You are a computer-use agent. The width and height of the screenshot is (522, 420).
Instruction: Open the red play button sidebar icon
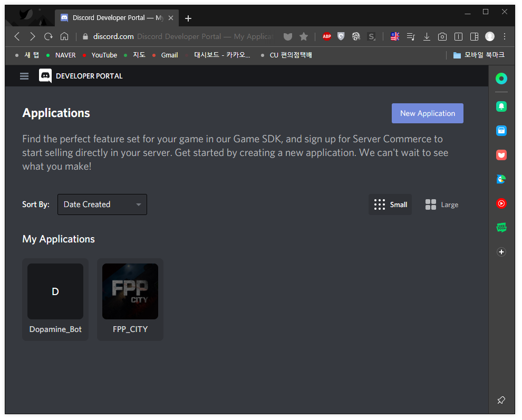coord(501,203)
